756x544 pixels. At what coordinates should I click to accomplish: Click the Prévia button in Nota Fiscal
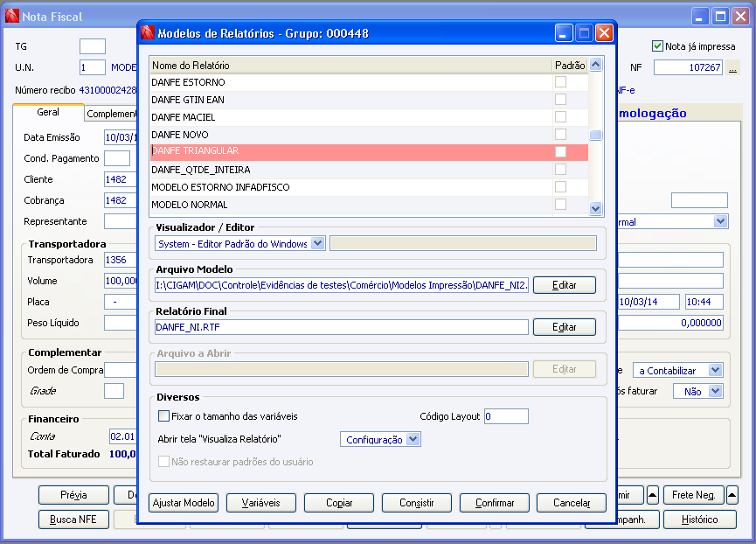click(x=73, y=495)
